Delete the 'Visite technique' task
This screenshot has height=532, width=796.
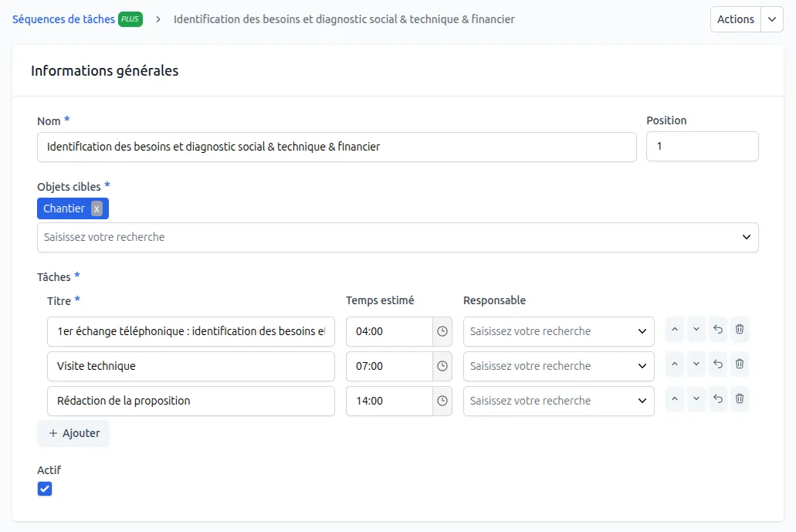click(x=739, y=364)
